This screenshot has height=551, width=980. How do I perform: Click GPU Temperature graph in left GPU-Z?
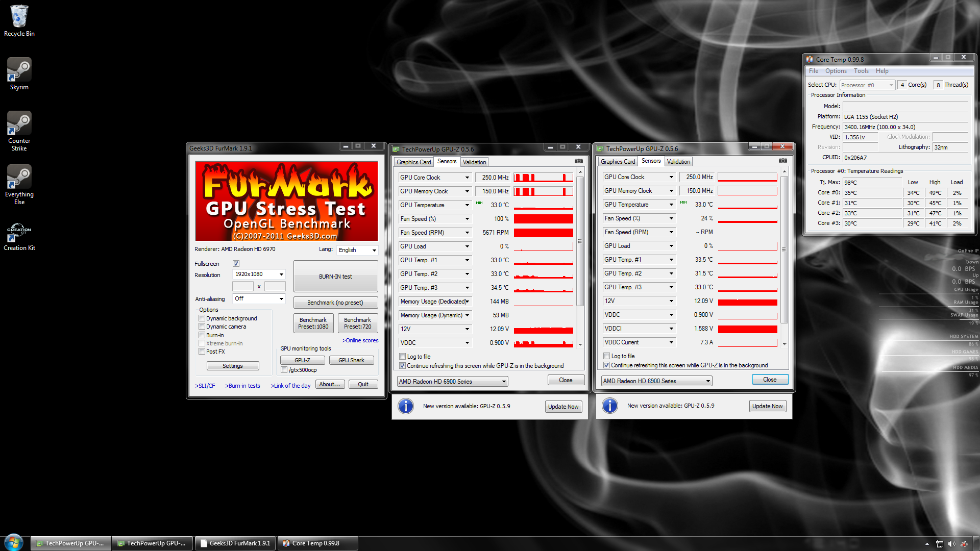coord(544,205)
